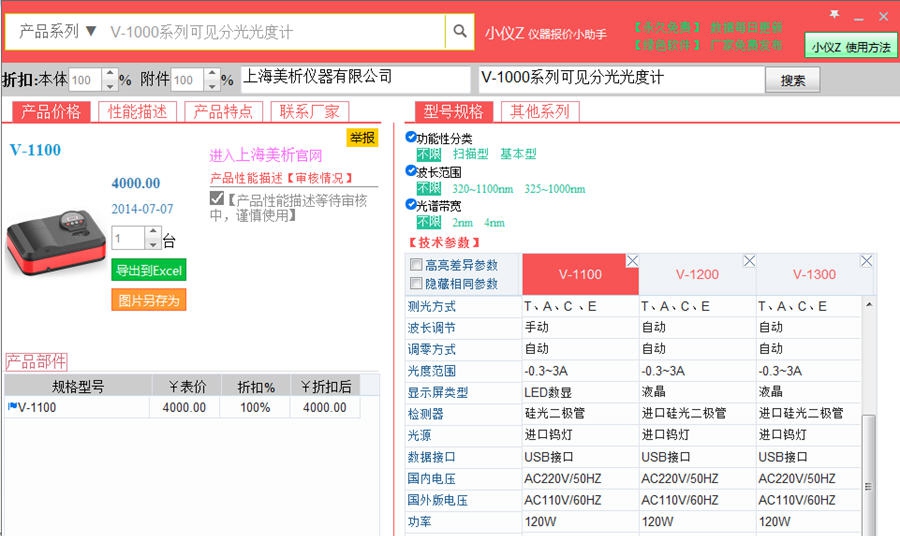This screenshot has width=900, height=536.
Task: Click the V-1100 product title
Action: coord(35,150)
